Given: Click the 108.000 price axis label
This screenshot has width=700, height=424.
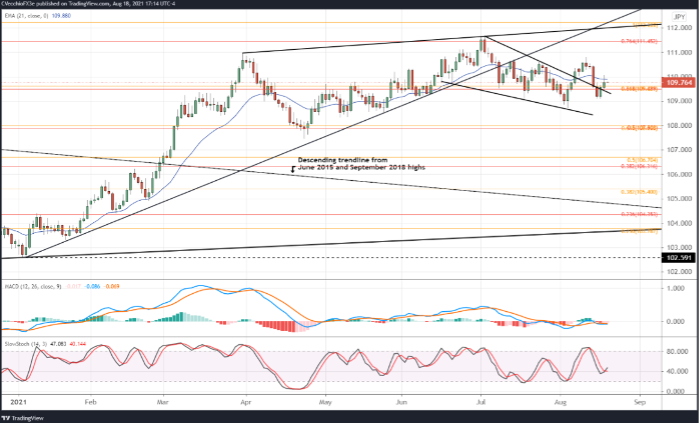Looking at the screenshot, I should coord(677,126).
